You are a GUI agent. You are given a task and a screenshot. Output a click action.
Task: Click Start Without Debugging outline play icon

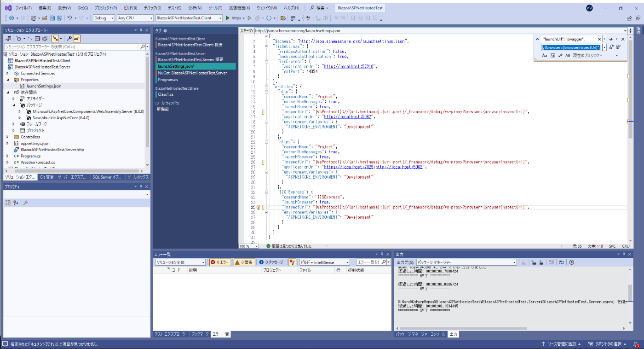[249, 18]
